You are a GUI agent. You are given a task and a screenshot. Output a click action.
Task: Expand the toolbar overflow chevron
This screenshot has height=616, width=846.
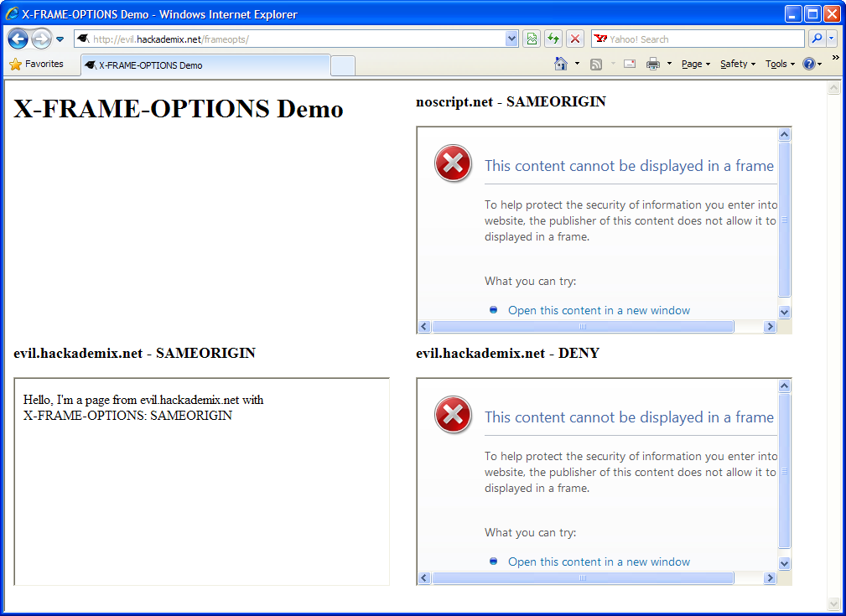coord(836,58)
